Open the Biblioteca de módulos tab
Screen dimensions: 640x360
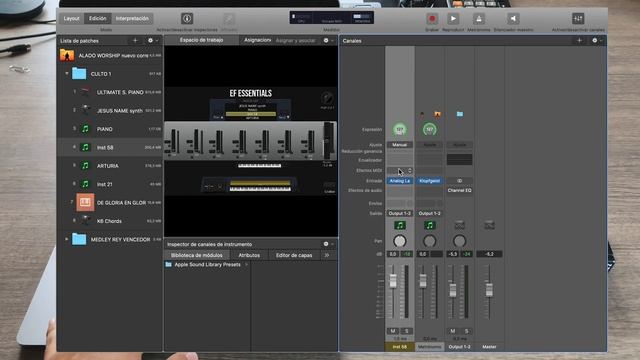(197, 255)
